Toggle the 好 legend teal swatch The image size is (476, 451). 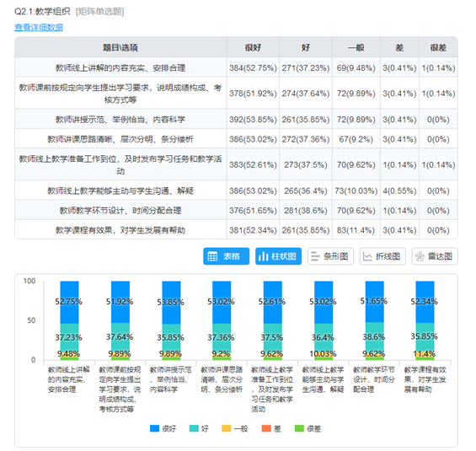point(194,428)
